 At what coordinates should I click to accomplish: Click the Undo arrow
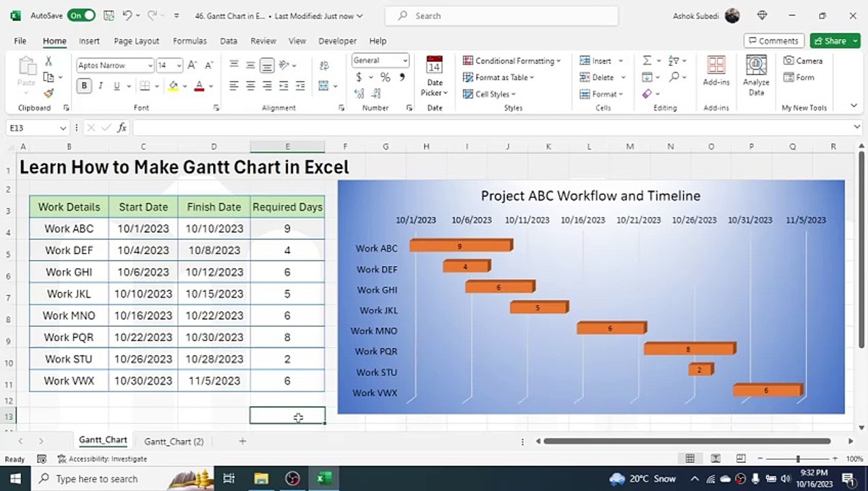128,15
